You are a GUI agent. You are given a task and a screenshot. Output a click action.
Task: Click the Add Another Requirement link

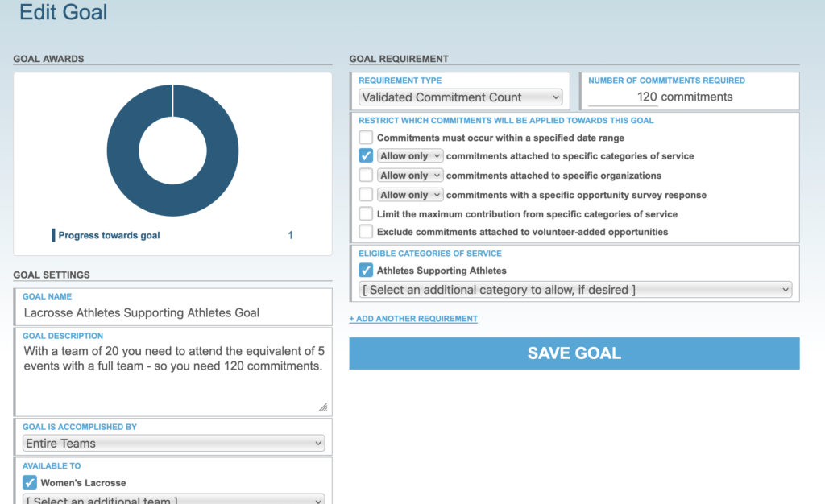412,319
